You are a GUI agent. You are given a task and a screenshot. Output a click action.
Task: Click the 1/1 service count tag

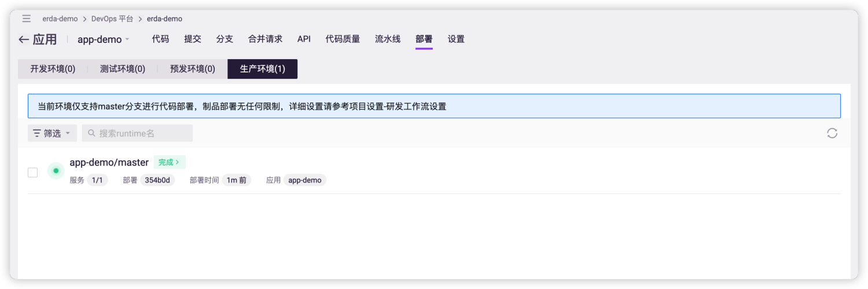pos(97,180)
